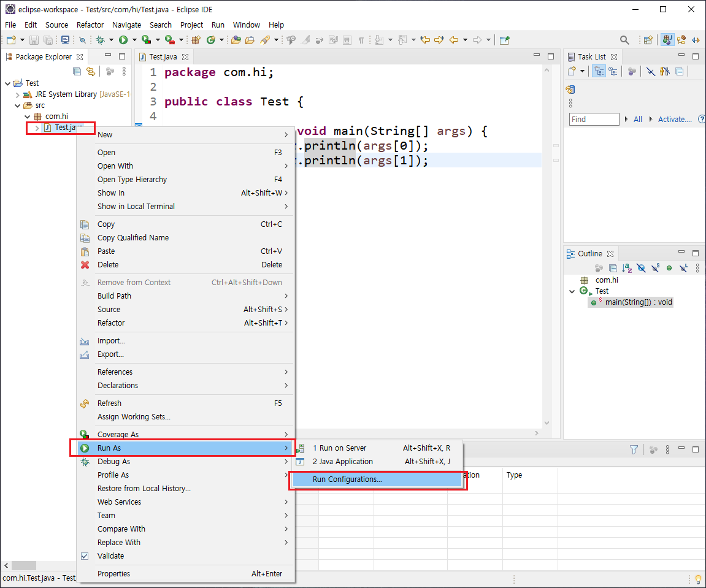Screen dimensions: 706x588
Task: Click the Pin Editor toolbar icon
Action: pos(505,40)
